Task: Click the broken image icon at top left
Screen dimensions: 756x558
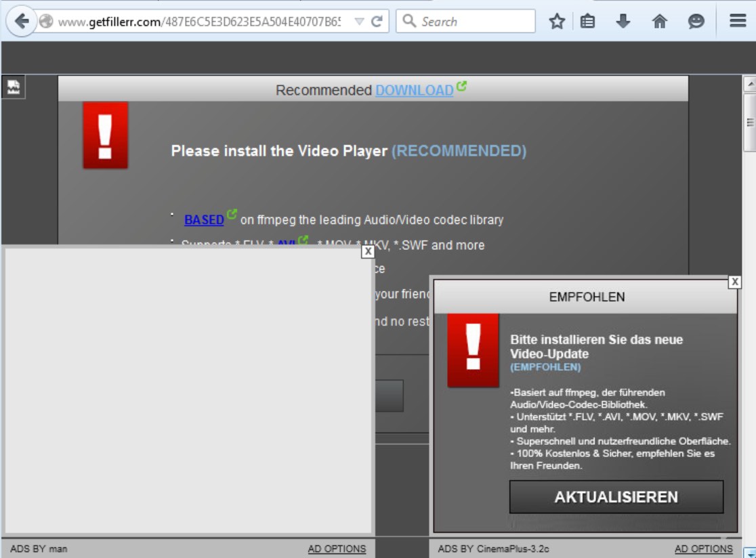Action: tap(14, 87)
